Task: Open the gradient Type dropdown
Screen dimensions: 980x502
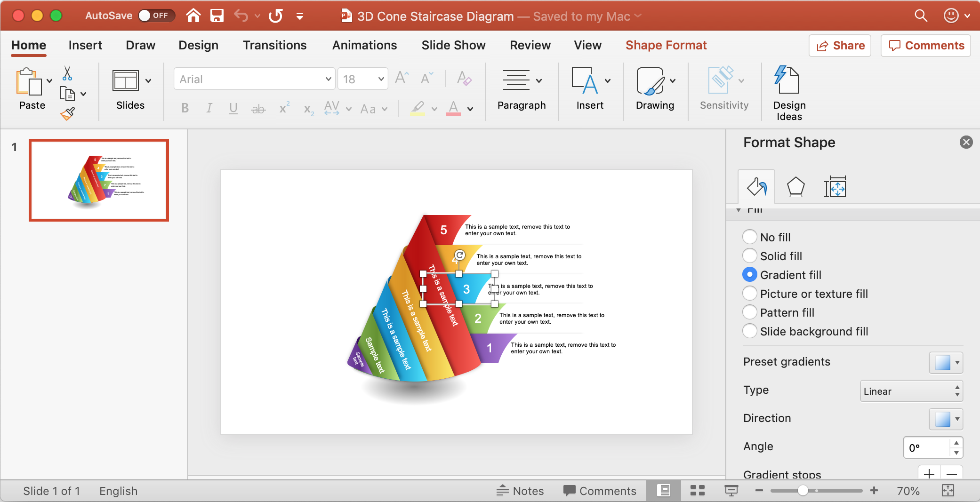Action: point(911,391)
